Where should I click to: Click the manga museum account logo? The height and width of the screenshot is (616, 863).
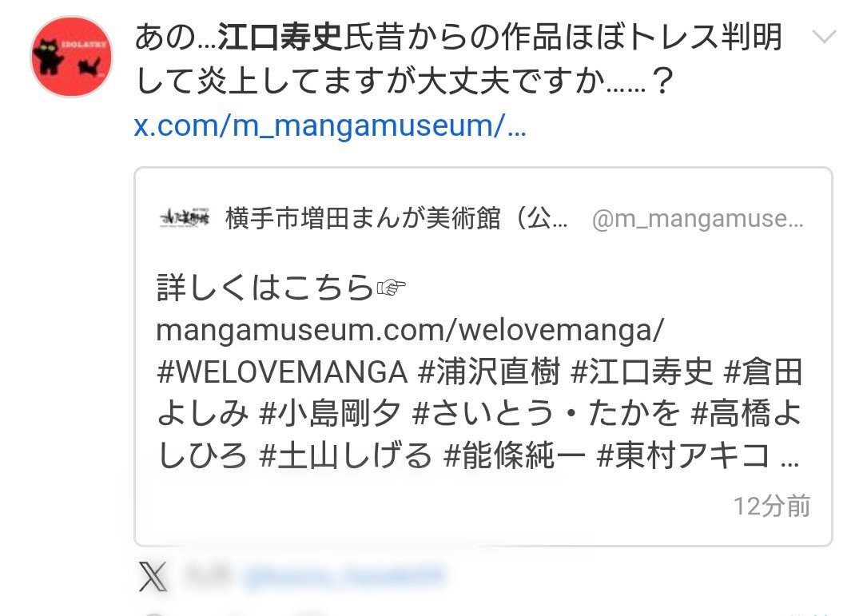pyautogui.click(x=185, y=219)
